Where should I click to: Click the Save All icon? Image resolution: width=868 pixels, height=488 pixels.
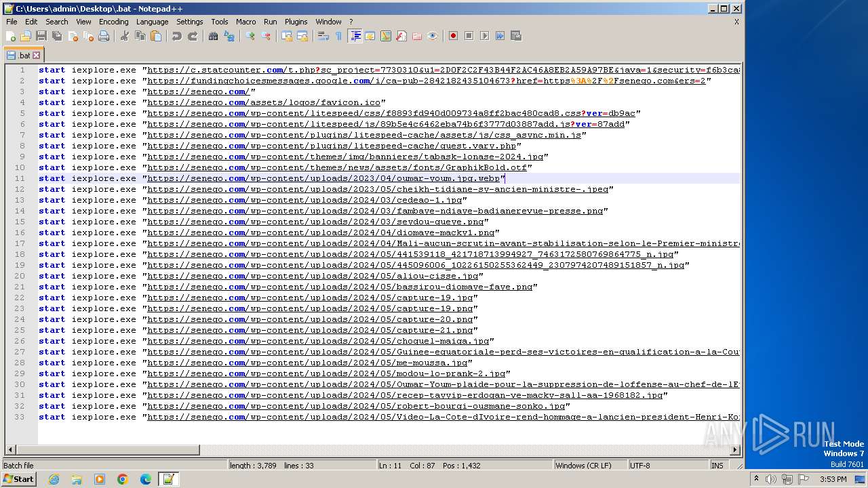[57, 36]
